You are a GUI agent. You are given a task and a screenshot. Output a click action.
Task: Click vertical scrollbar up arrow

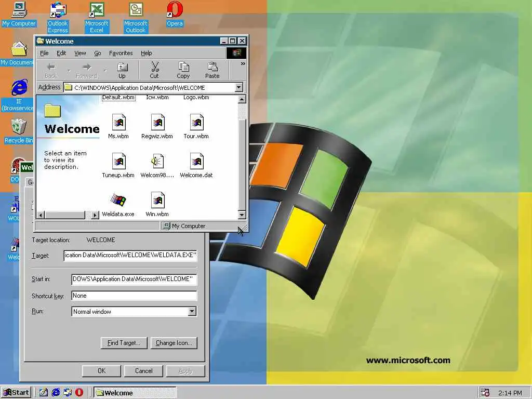click(x=242, y=99)
